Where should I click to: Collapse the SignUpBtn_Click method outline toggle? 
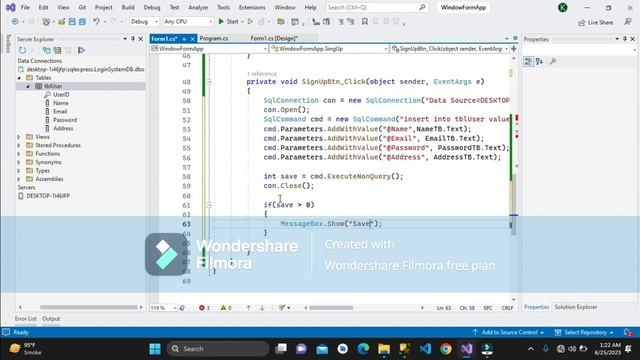(x=209, y=82)
